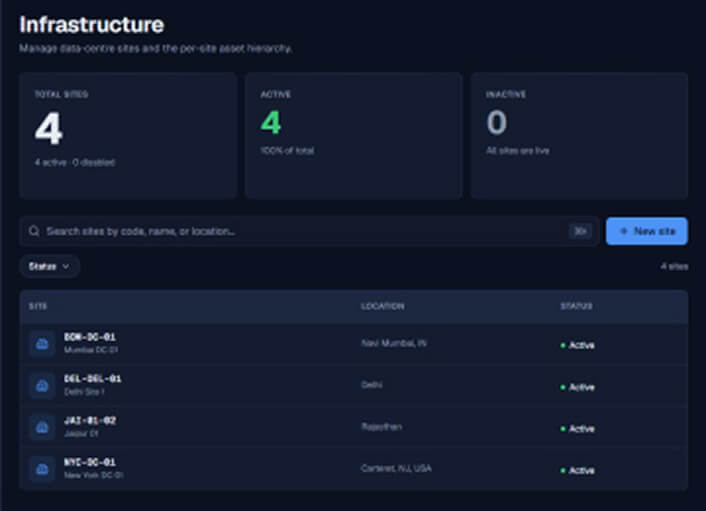Viewport: 706px width, 511px height.
Task: Click the New York DC 01 site name
Action: pyautogui.click(x=93, y=475)
